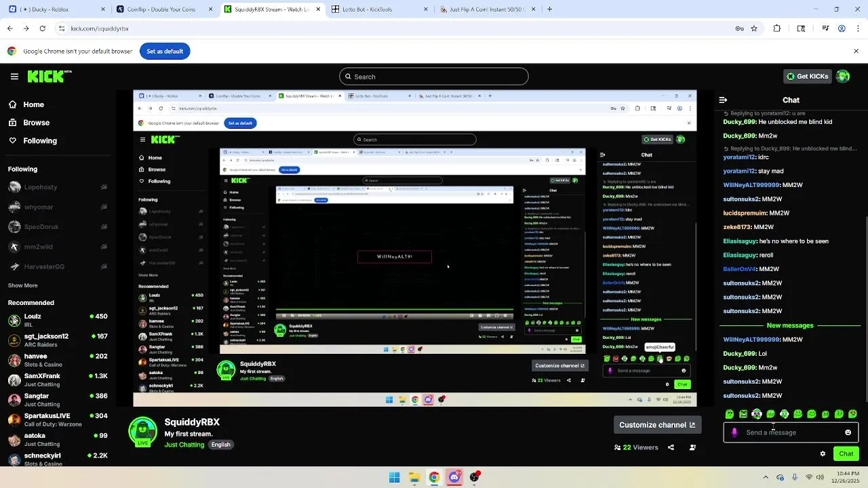The width and height of the screenshot is (868, 488).
Task: Open recommended channel Louiz
Action: (58, 320)
